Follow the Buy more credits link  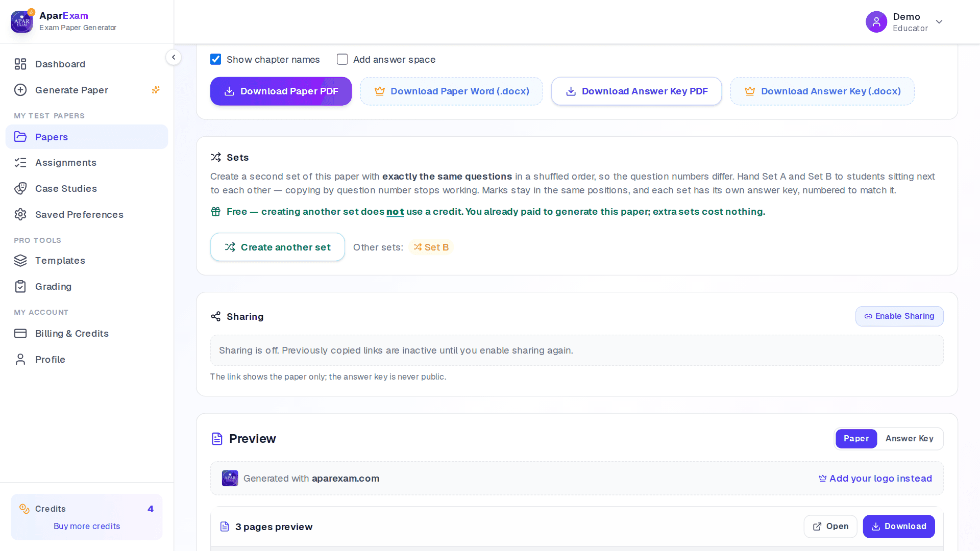[87, 527]
